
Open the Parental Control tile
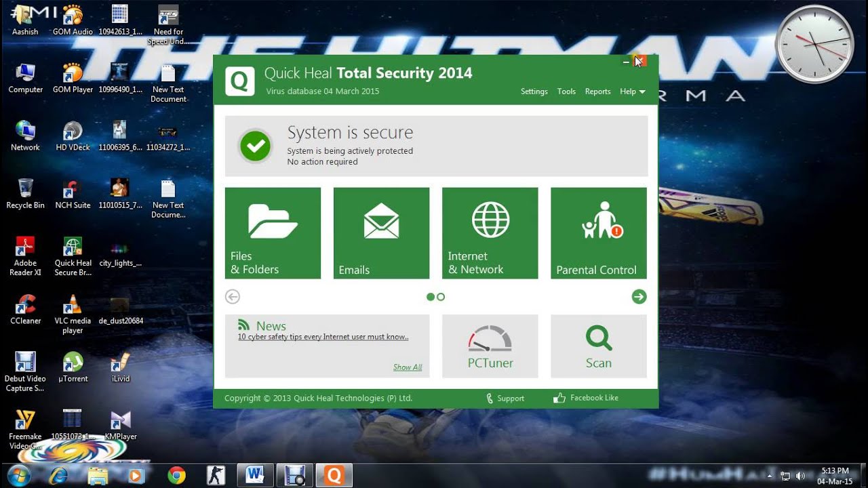click(x=599, y=233)
